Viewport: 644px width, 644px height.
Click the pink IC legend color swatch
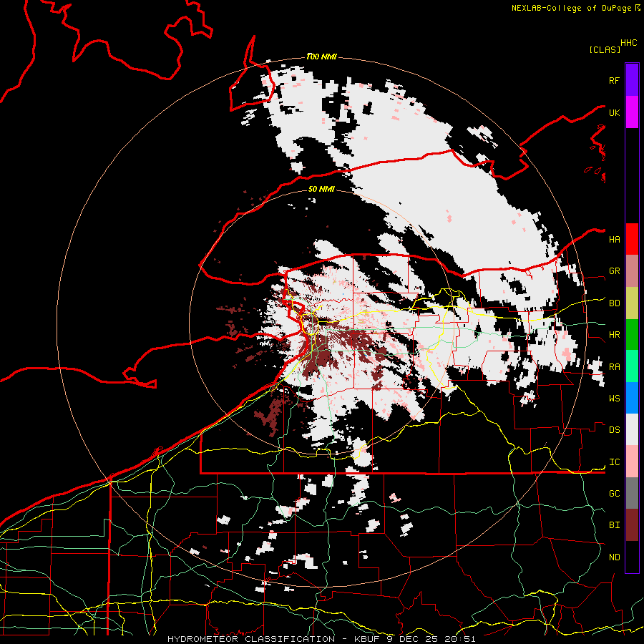click(x=632, y=462)
